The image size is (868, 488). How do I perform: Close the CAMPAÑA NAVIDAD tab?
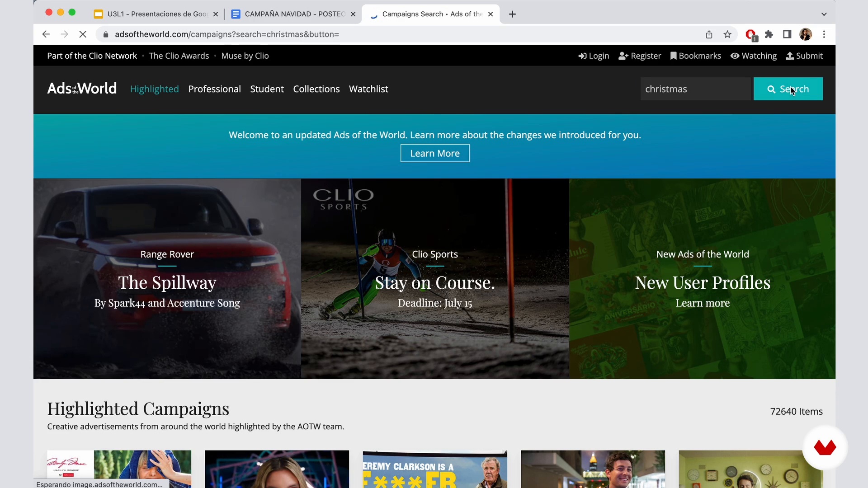353,14
